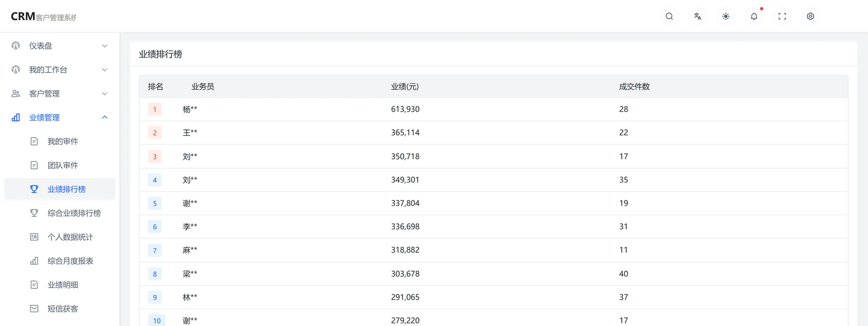Open 团队审件 menu item
The image size is (868, 326).
tap(60, 165)
